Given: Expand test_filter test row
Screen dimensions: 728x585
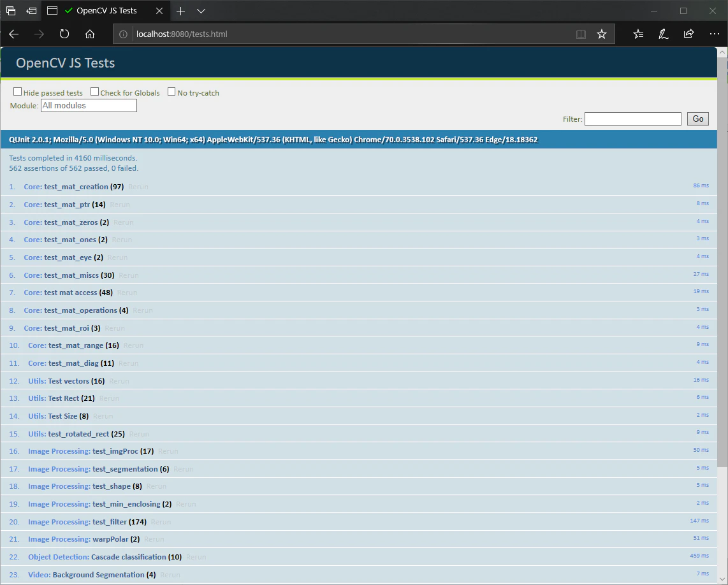Looking at the screenshot, I should 358,522.
